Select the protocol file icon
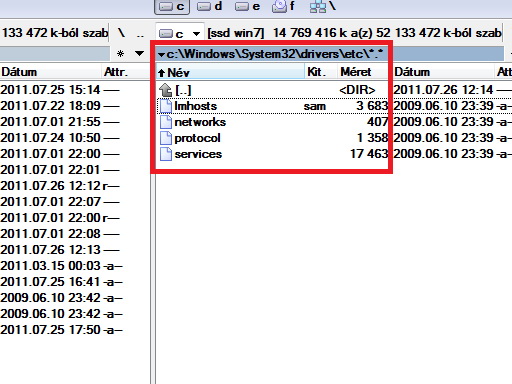Screen dimensions: 512x384 pos(166,138)
